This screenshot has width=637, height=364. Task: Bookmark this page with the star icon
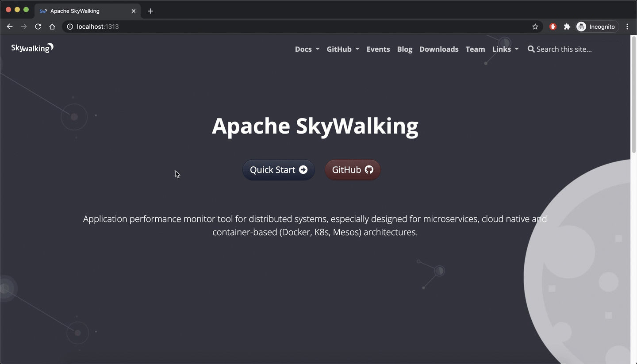click(535, 27)
